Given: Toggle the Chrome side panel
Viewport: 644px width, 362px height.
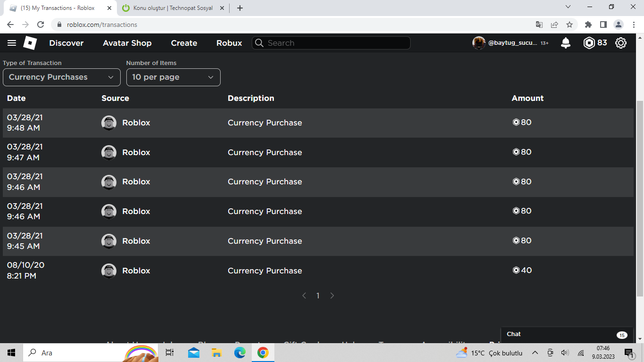Looking at the screenshot, I should (603, 25).
